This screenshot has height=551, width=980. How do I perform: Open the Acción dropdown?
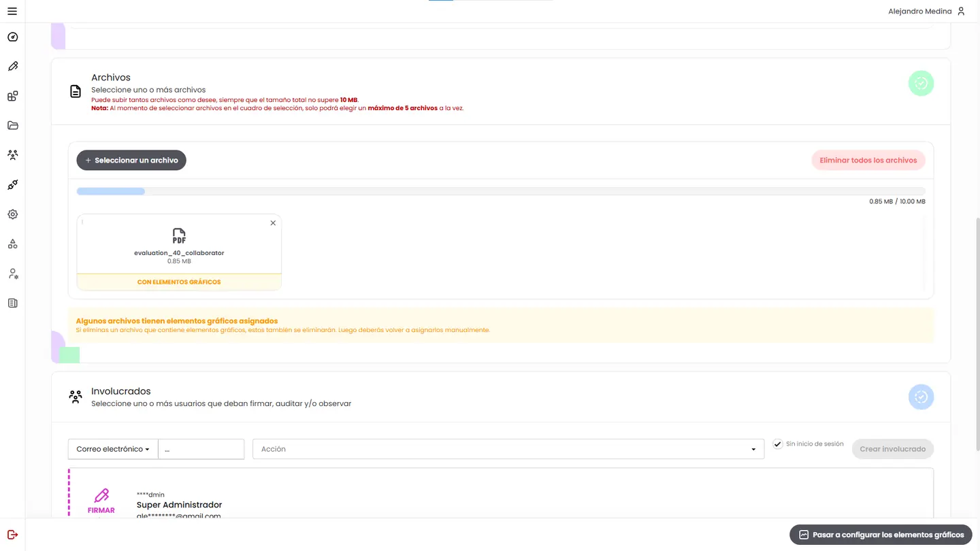(508, 449)
